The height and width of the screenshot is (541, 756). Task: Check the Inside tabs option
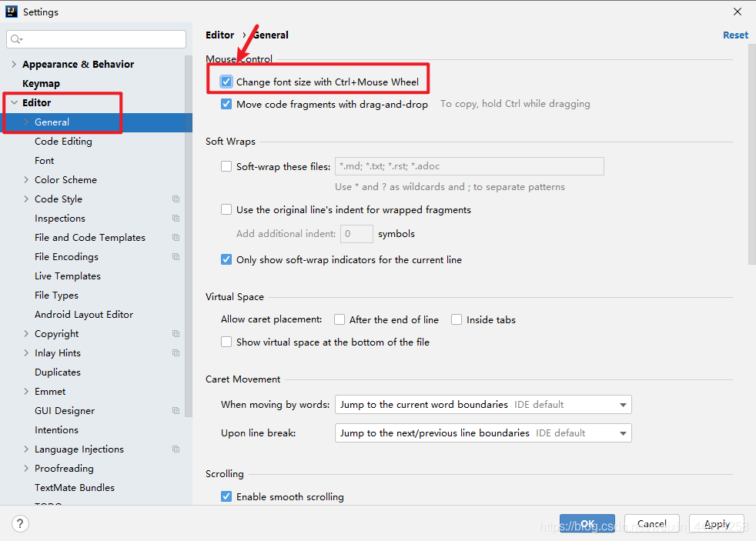point(457,319)
